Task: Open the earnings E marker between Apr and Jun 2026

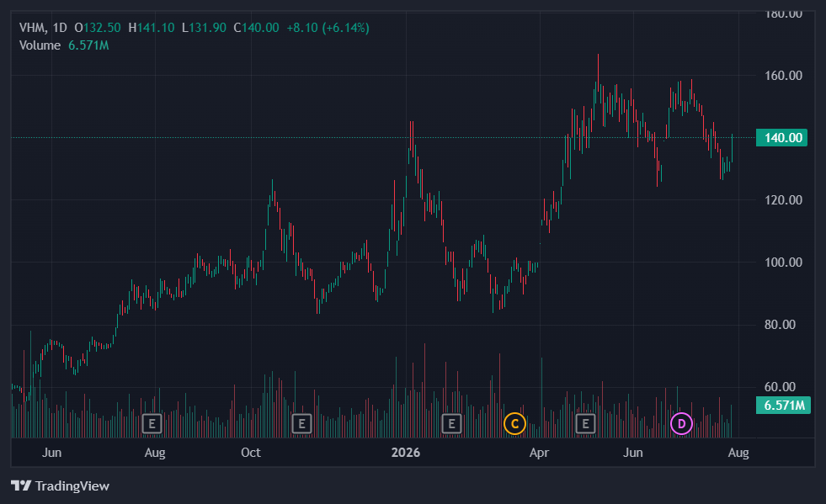Action: tap(585, 423)
